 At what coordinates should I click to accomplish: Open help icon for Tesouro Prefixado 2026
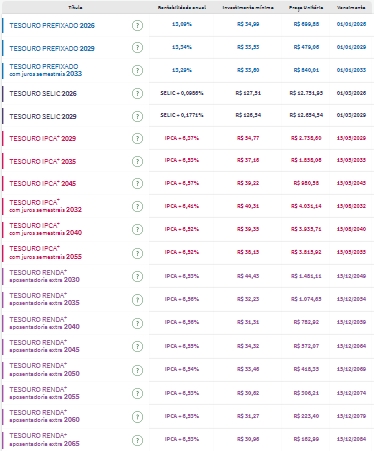pos(137,25)
